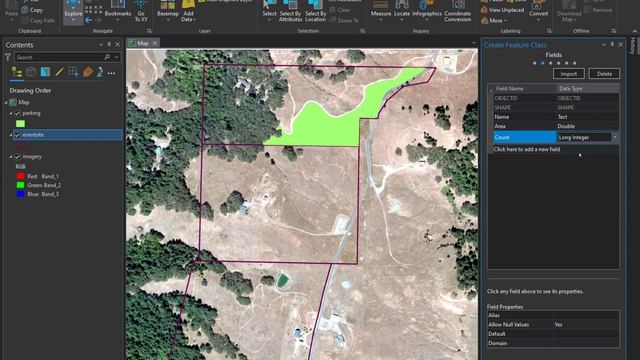Toggle eventsite layer visibility checkbox

pyautogui.click(x=18, y=135)
